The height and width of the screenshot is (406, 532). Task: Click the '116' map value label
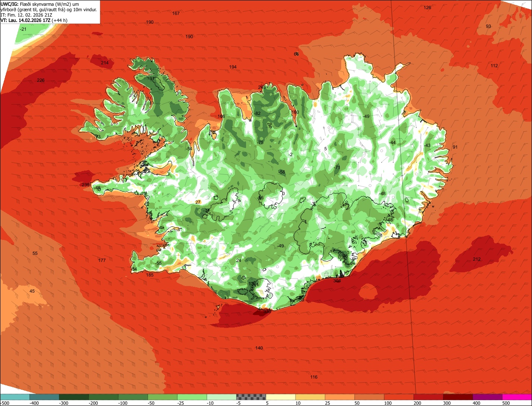(x=314, y=377)
